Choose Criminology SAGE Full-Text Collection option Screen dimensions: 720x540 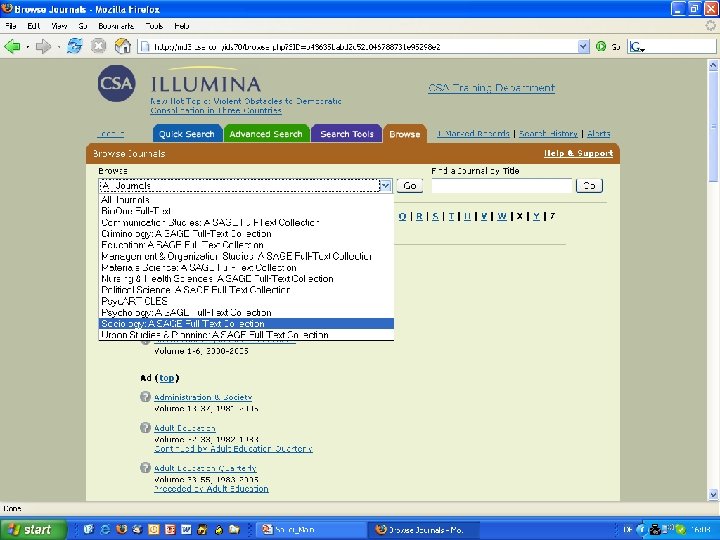(x=246, y=233)
